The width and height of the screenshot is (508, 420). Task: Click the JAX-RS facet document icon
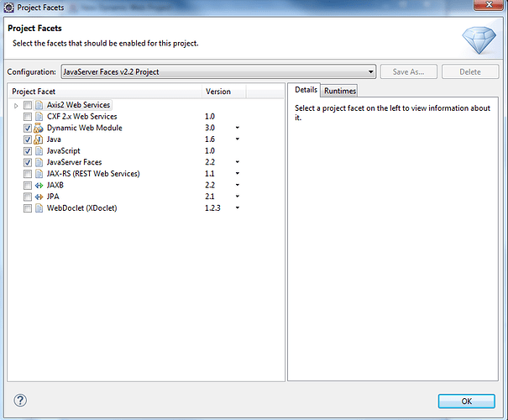click(x=39, y=174)
